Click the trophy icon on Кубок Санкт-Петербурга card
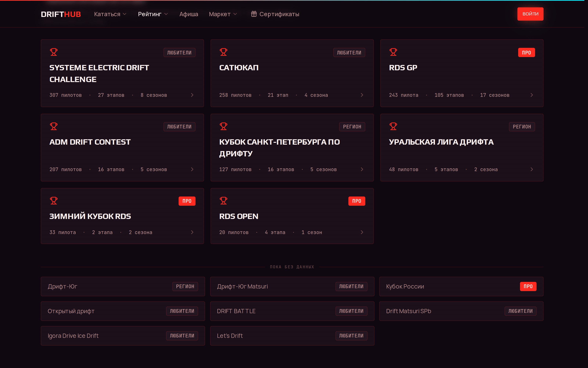Image resolution: width=588 pixels, height=368 pixels. pyautogui.click(x=223, y=126)
